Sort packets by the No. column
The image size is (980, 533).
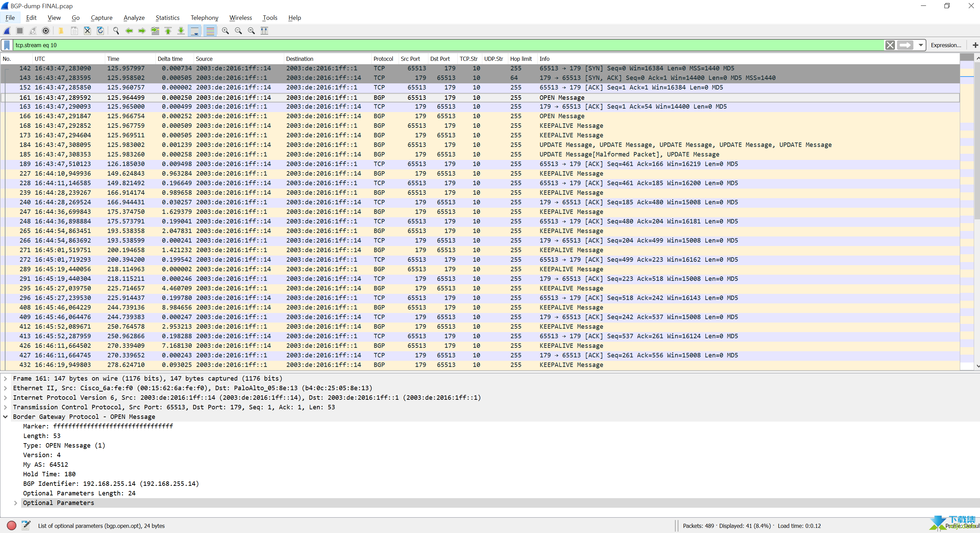pos(16,58)
